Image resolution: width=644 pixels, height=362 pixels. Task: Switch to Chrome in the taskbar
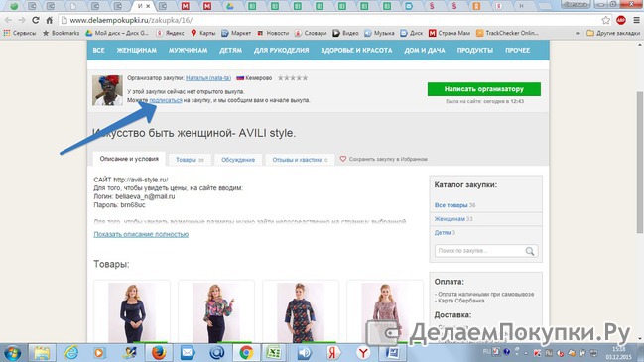click(246, 353)
